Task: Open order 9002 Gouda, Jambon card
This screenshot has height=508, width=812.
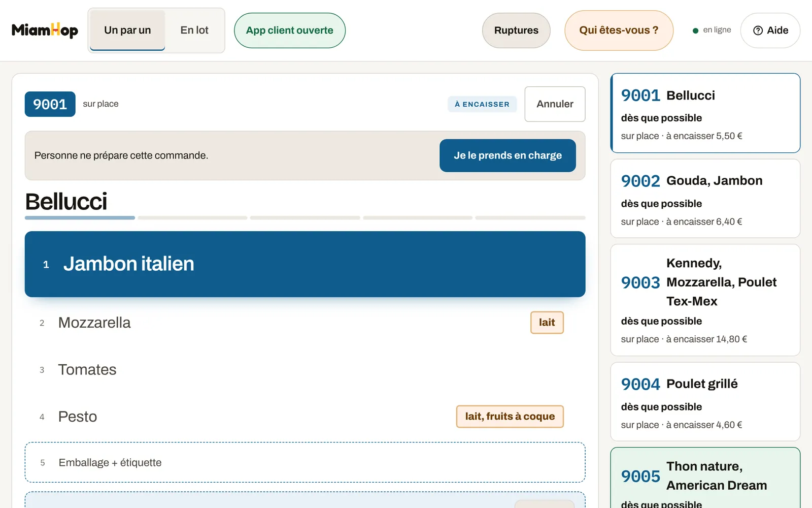Action: click(x=705, y=199)
